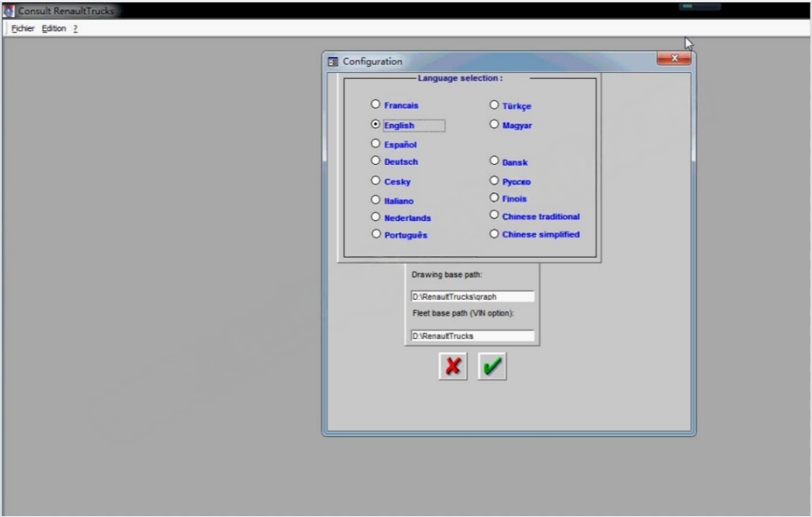Click the Drawing base path field

pos(472,297)
